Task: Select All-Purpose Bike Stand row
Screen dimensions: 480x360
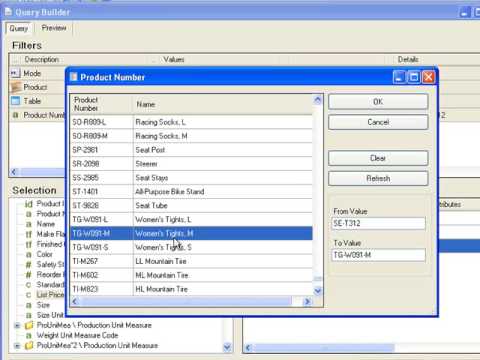Action: click(191, 192)
